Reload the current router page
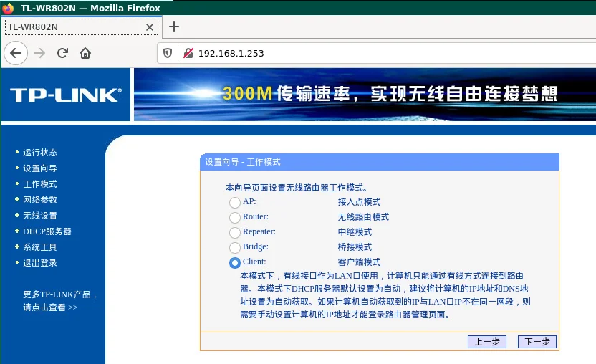The width and height of the screenshot is (596, 364). [63, 53]
